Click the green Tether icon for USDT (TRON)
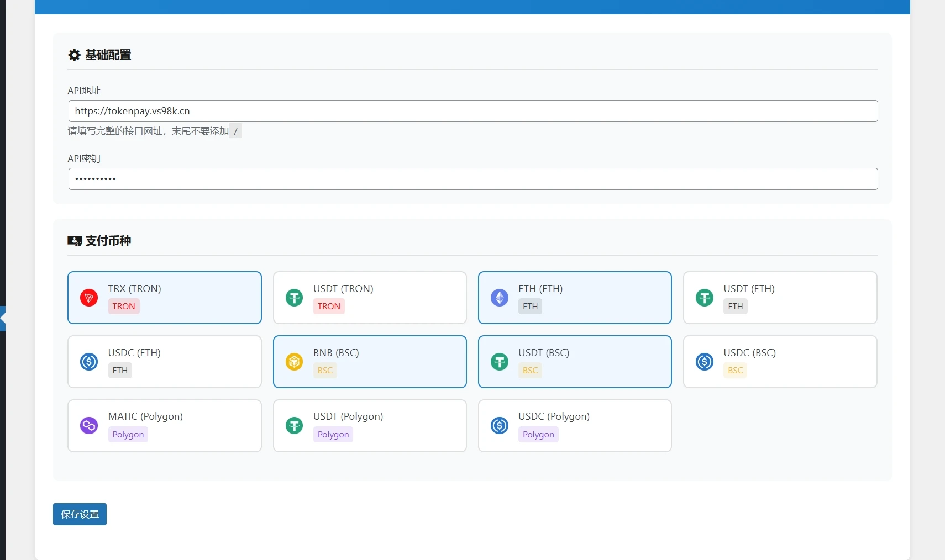Image resolution: width=945 pixels, height=560 pixels. click(294, 298)
